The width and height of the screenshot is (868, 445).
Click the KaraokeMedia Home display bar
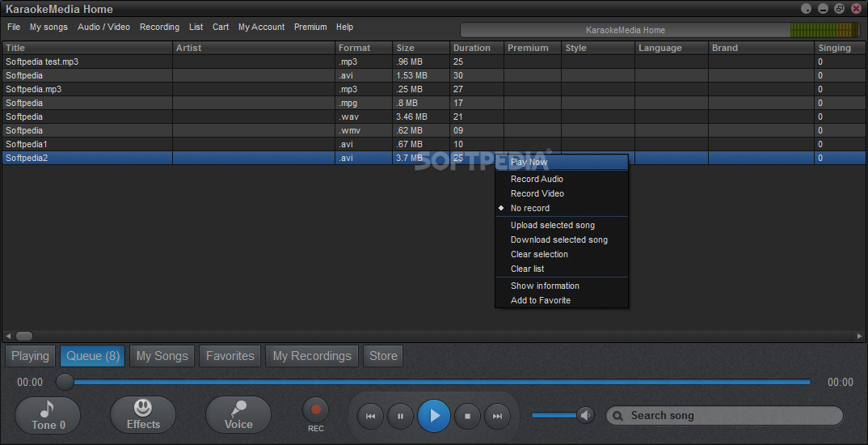[x=626, y=30]
